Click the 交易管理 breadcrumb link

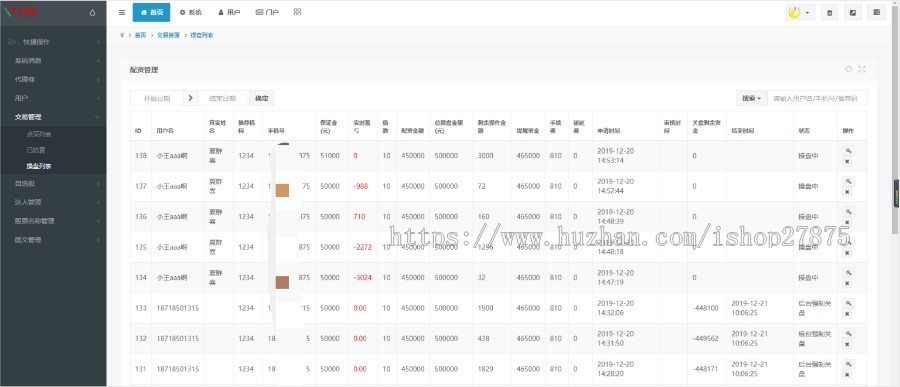(168, 35)
